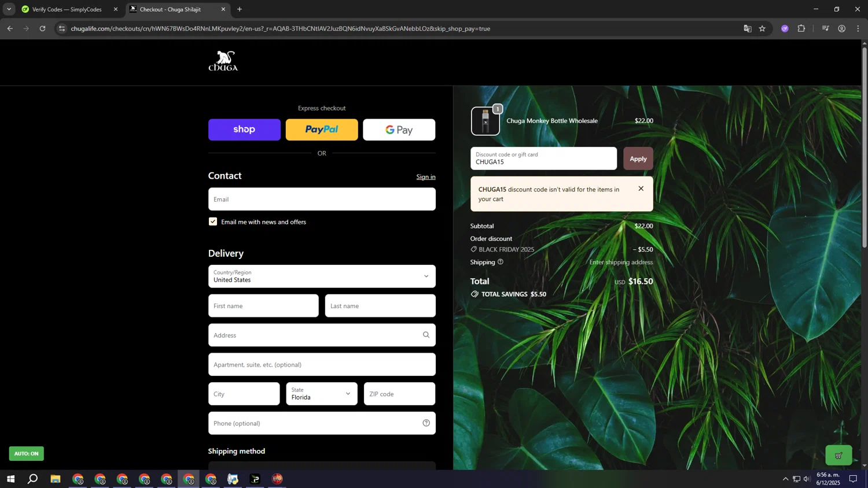The width and height of the screenshot is (868, 488).
Task: Uncheck Email me with news and offers
Action: pos(213,221)
